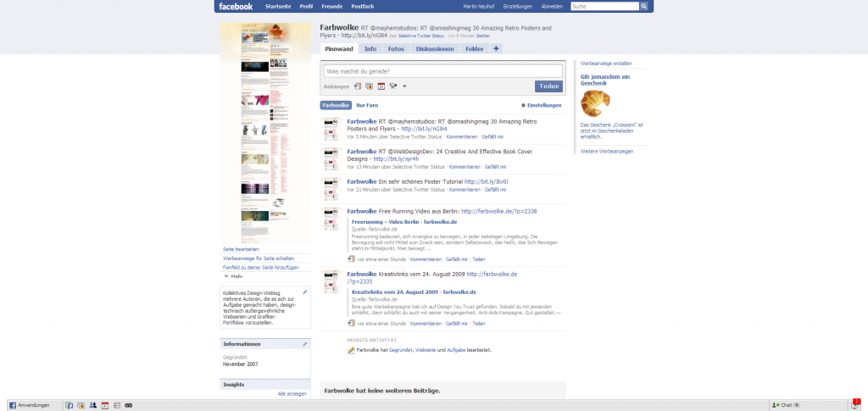Open Gegründet link in recent activity
Screen dimensions: 868x411
click(401, 350)
